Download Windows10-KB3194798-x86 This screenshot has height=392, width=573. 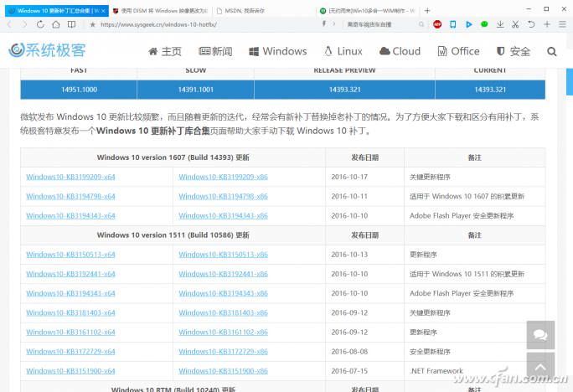pyautogui.click(x=224, y=196)
